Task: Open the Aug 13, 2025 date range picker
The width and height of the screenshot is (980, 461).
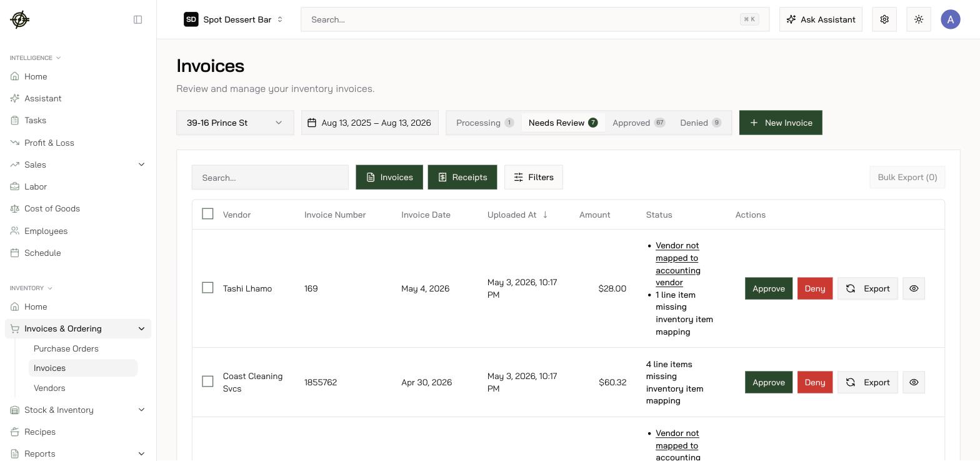Action: (370, 123)
